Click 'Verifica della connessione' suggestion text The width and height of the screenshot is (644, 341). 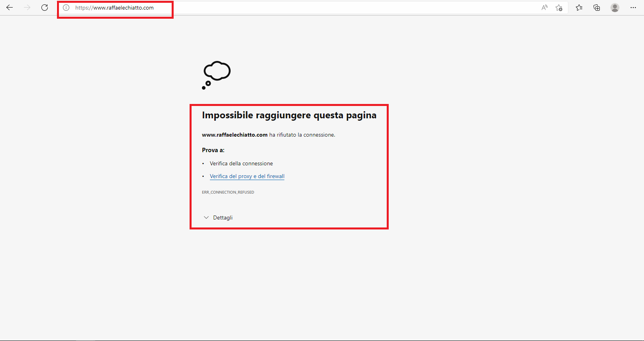(241, 163)
